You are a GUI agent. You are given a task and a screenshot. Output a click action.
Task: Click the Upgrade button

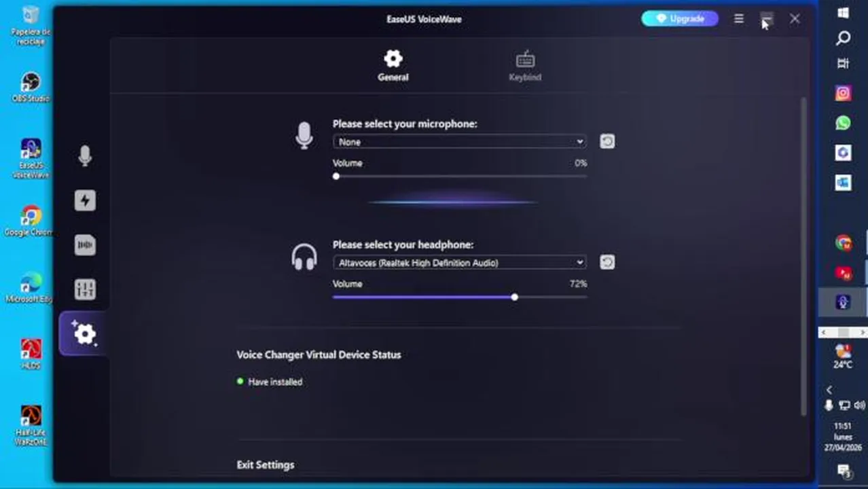click(680, 19)
